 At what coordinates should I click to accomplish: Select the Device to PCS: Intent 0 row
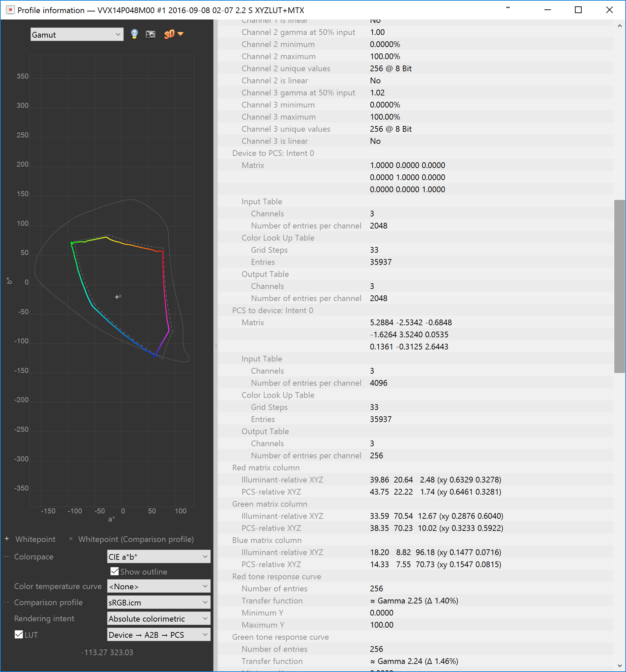tap(415, 153)
